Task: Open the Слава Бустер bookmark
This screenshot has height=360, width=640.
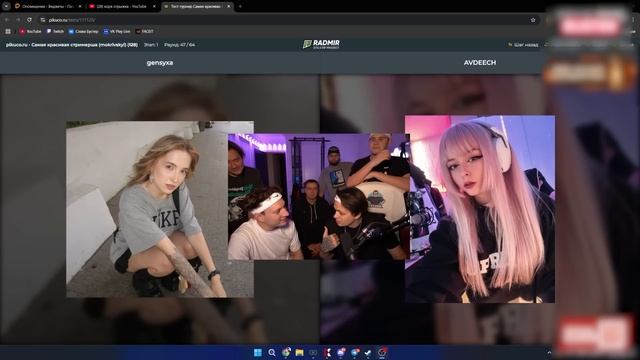Action: [x=84, y=31]
